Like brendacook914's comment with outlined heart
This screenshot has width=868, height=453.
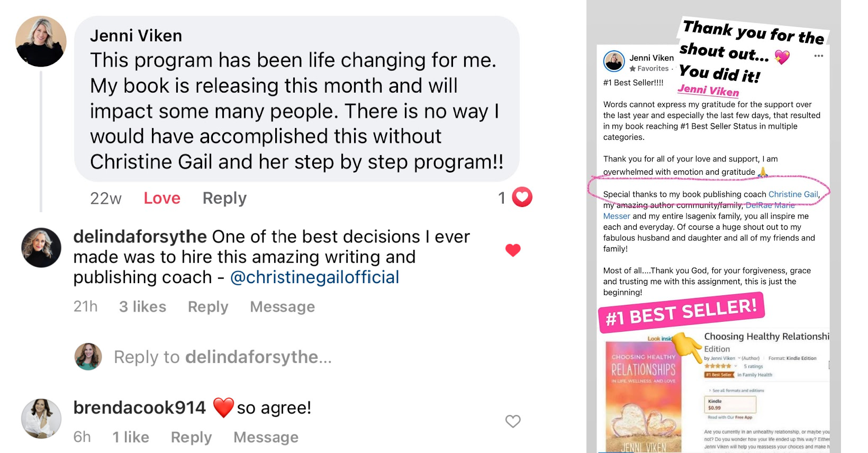click(x=513, y=421)
